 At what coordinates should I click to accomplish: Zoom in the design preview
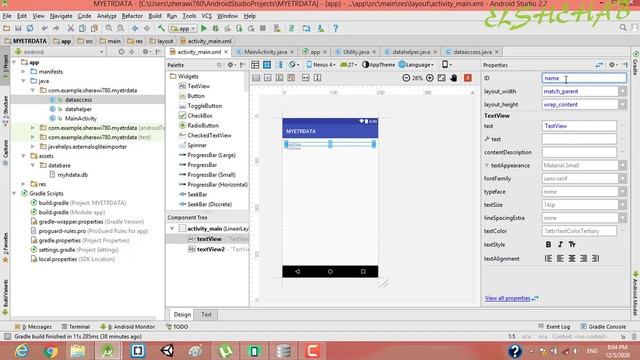pyautogui.click(x=430, y=78)
